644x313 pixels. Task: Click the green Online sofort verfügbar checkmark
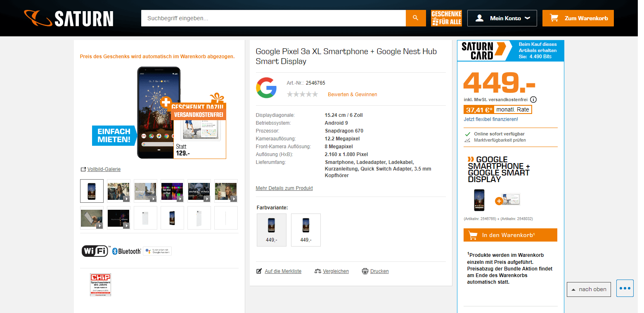coord(467,134)
